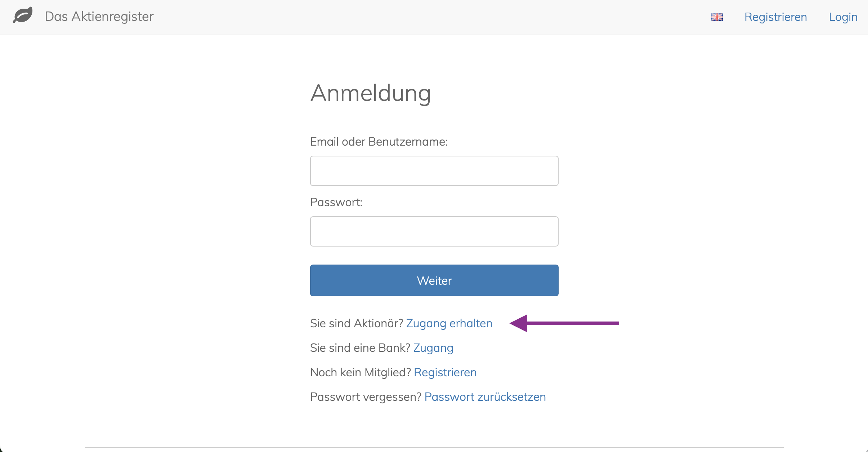
Task: Follow the Zugang erhalten shareholder link
Action: [449, 323]
